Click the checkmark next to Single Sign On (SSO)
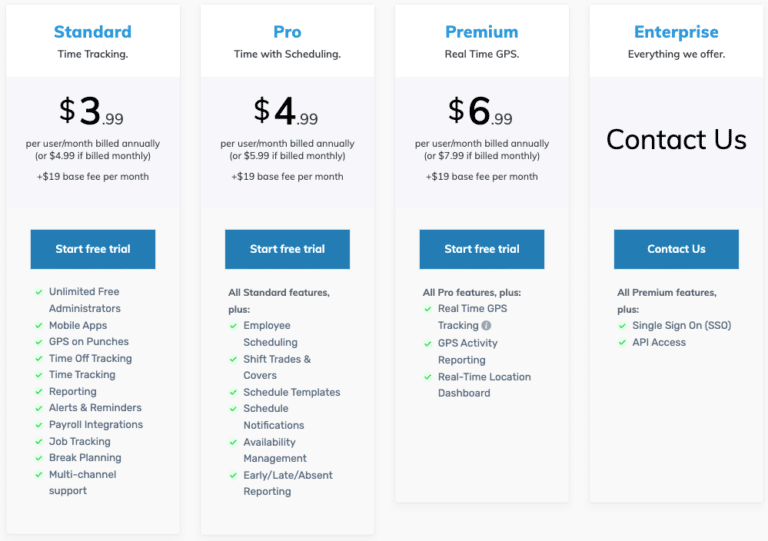The height and width of the screenshot is (541, 768). (x=622, y=325)
